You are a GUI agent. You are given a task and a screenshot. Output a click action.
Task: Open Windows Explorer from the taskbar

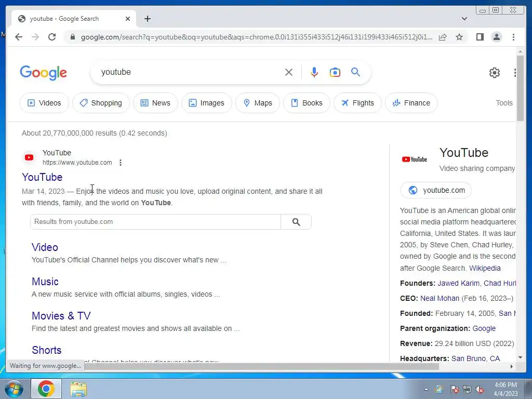(x=79, y=389)
